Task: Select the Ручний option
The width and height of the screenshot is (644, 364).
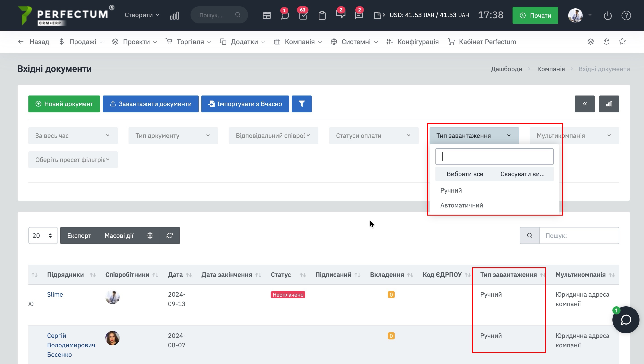Action: click(451, 191)
